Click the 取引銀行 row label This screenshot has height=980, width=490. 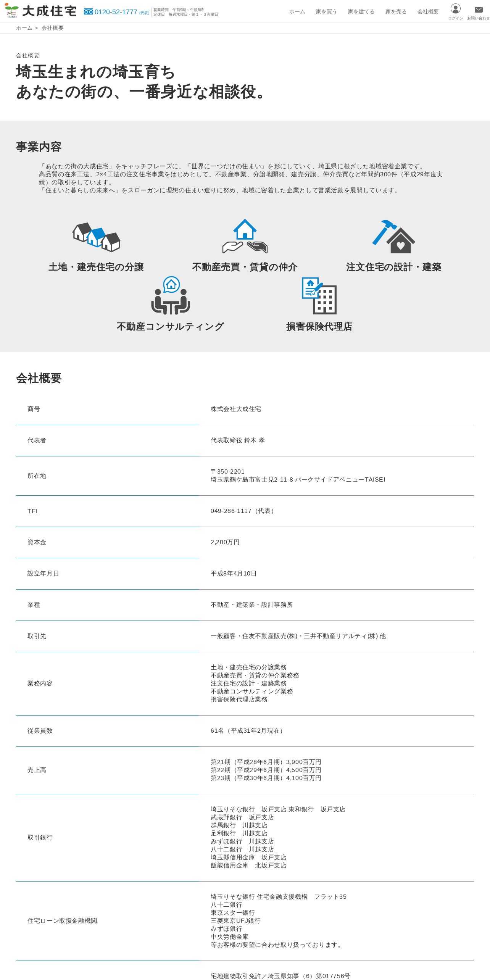[40, 838]
